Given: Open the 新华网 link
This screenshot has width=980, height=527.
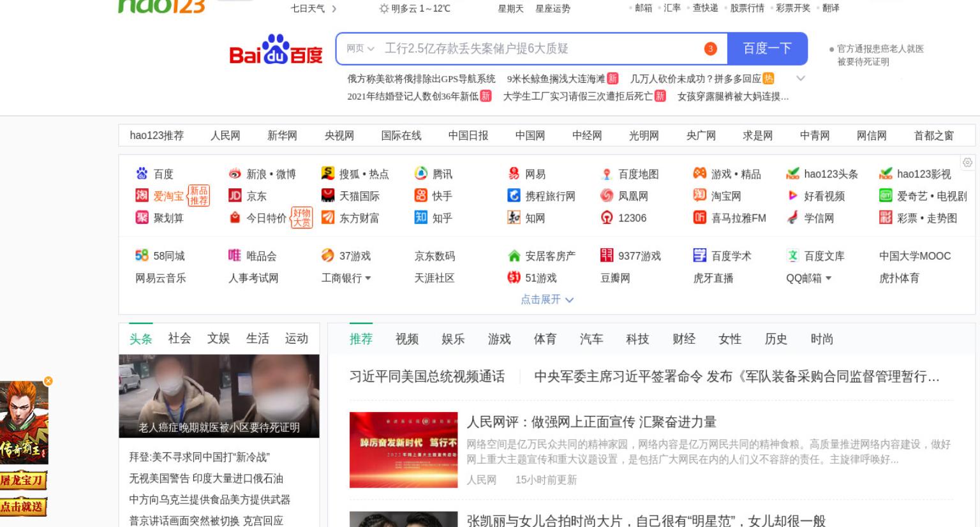Looking at the screenshot, I should (282, 135).
